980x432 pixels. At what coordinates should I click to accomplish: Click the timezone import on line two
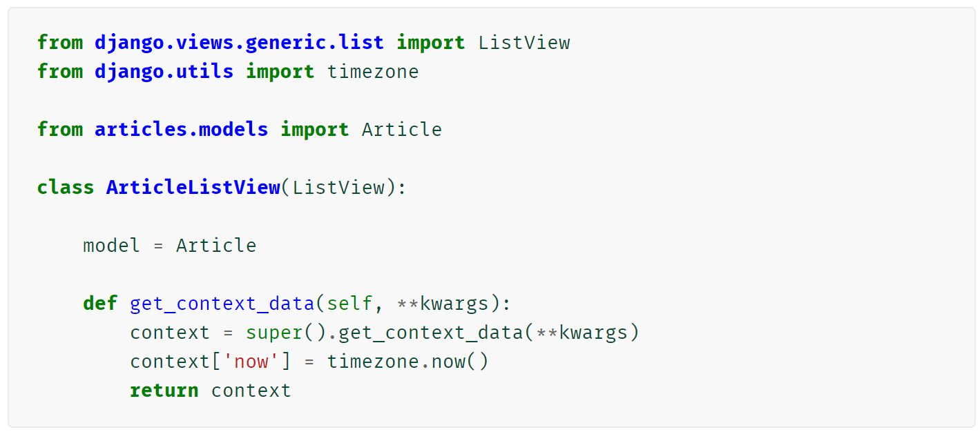tap(373, 72)
